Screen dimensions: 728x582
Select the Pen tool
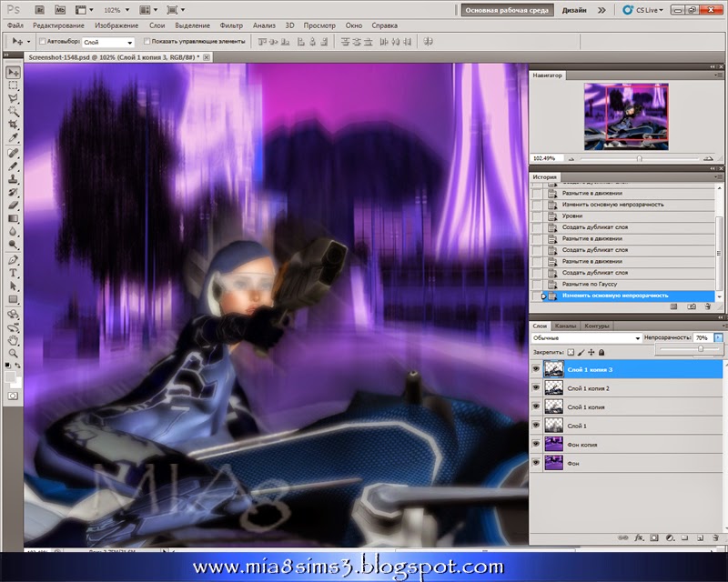pos(13,260)
